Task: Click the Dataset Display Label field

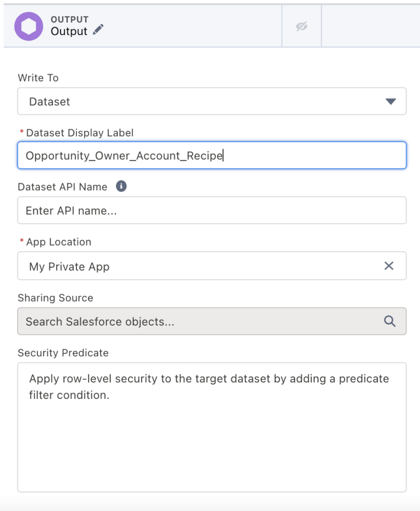Action: click(212, 155)
